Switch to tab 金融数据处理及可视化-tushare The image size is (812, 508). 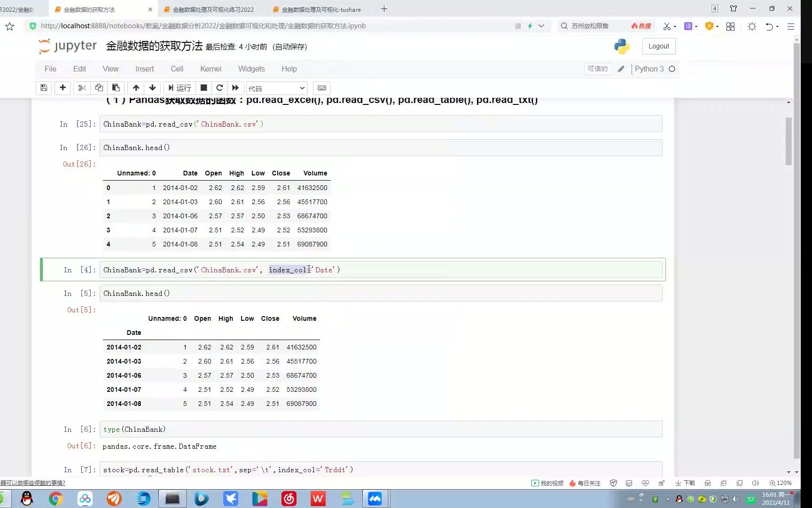(321, 9)
